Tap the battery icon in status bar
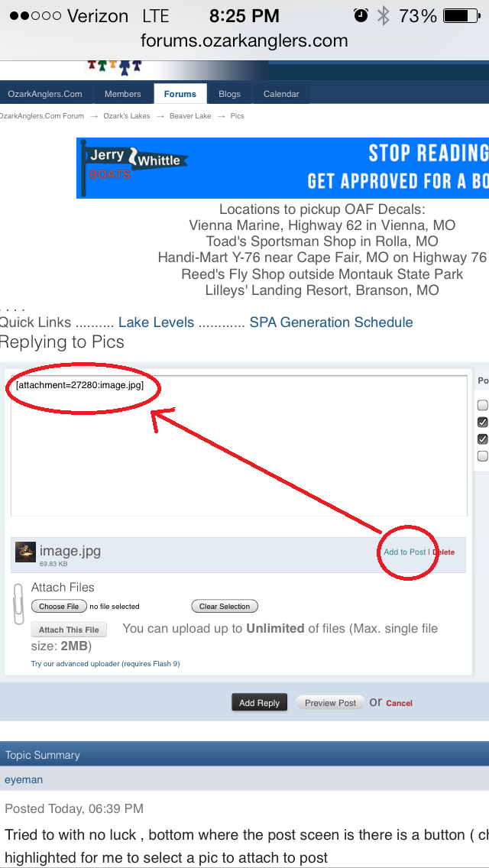The width and height of the screenshot is (489, 868). point(461,15)
